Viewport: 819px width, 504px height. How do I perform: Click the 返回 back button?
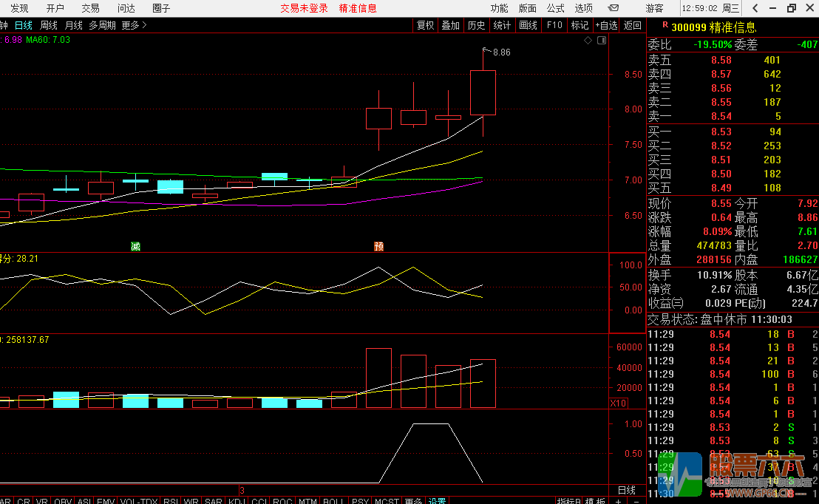(633, 25)
